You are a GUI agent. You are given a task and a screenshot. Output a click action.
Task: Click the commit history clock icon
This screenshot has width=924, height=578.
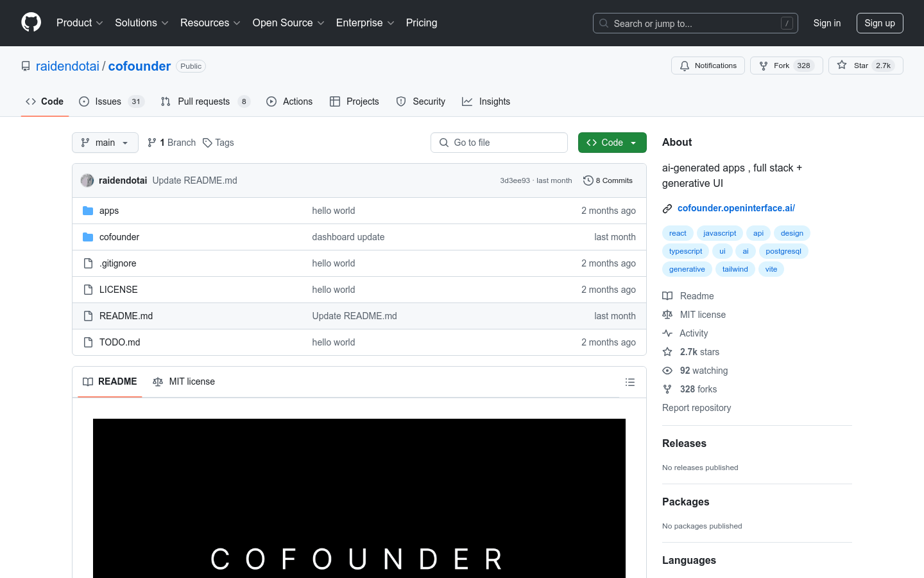(588, 180)
